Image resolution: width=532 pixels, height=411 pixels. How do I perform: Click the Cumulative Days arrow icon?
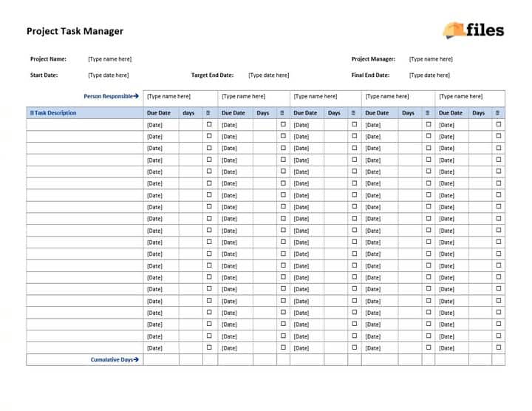[x=136, y=359]
